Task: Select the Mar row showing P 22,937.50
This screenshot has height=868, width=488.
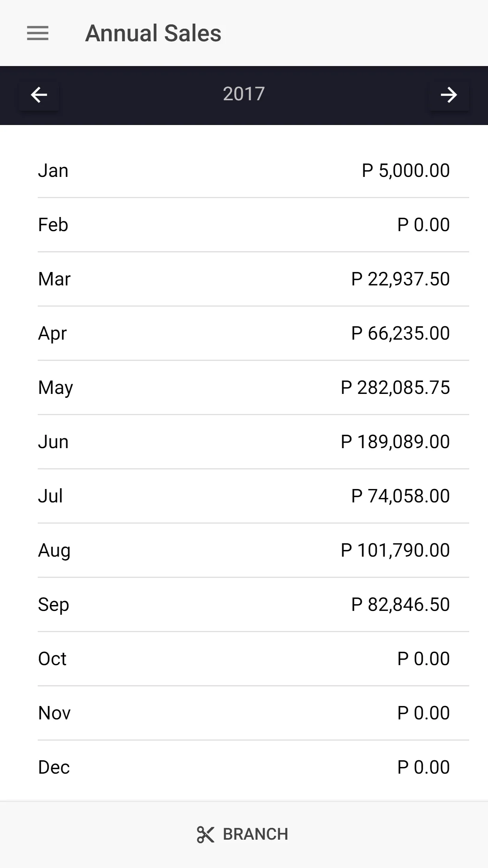Action: click(244, 279)
